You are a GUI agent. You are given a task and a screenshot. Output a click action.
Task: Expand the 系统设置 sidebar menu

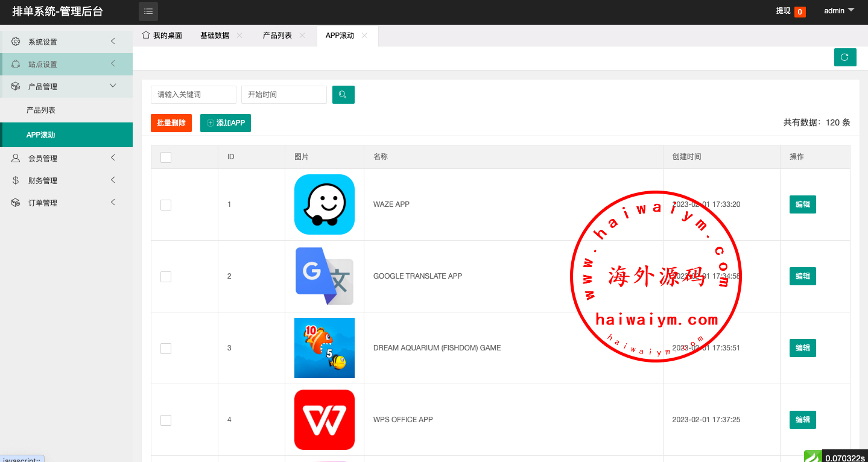pyautogui.click(x=66, y=42)
